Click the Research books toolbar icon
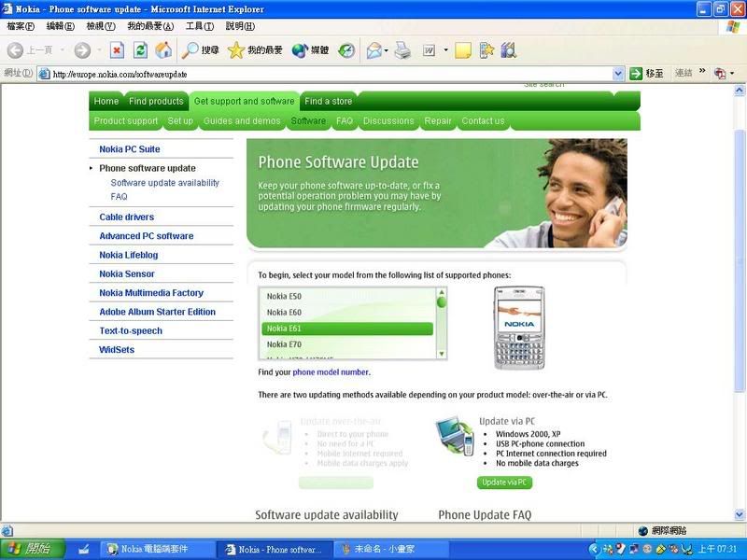Screen dimensions: 747x560 508,50
